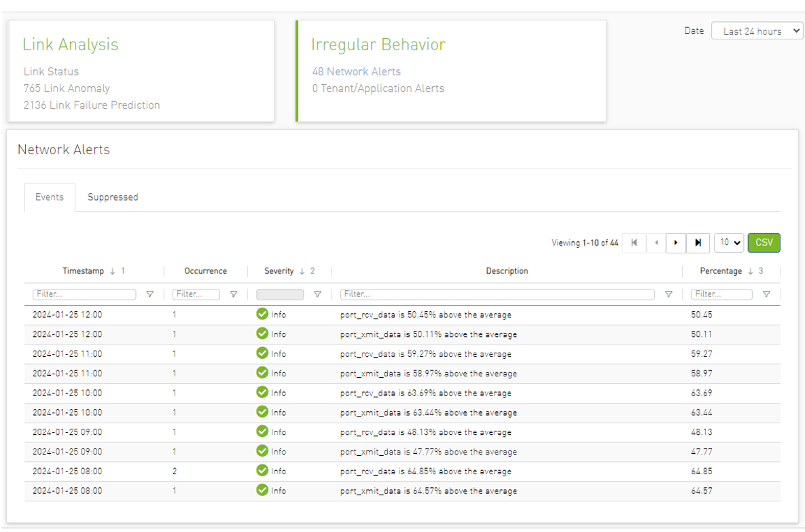This screenshot has width=805, height=532.
Task: Select the Events tab
Action: point(50,197)
